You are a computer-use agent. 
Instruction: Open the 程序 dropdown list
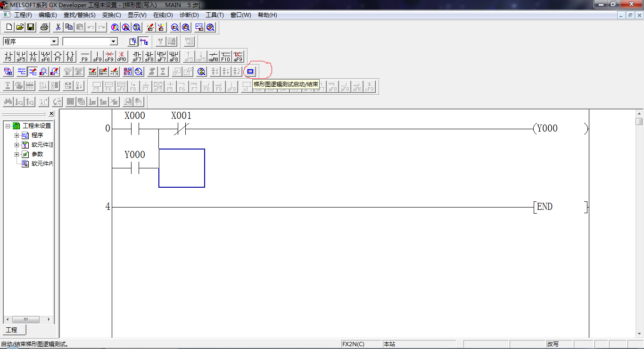tap(54, 42)
